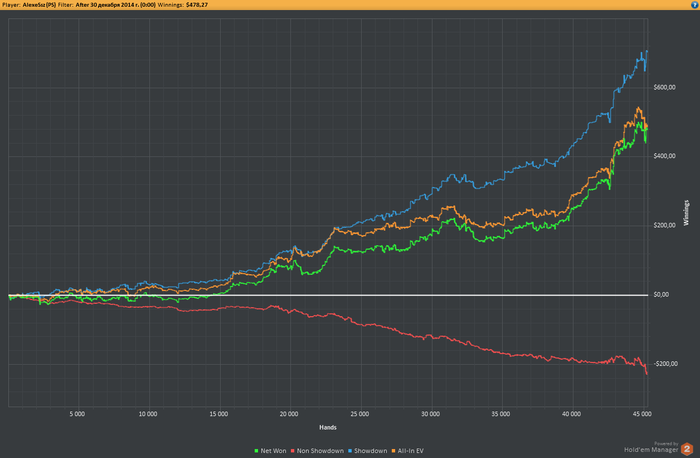This screenshot has height=458, width=700.
Task: Select the 10 000 hands tick label
Action: pos(148,414)
